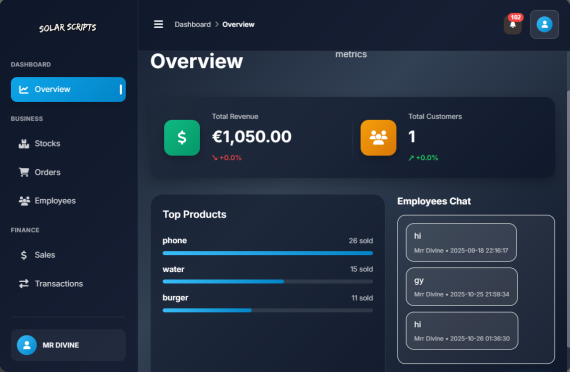Open the MR DIVINE user card
The width and height of the screenshot is (570, 372).
pos(68,345)
